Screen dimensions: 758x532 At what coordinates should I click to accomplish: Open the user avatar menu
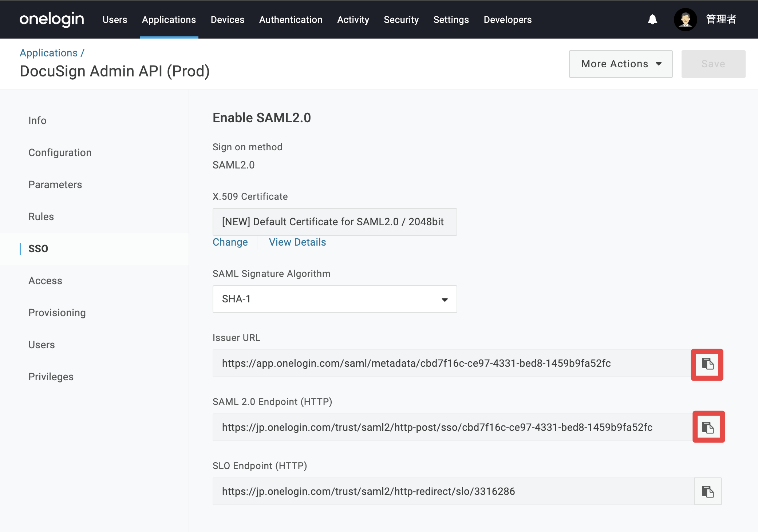(x=685, y=19)
